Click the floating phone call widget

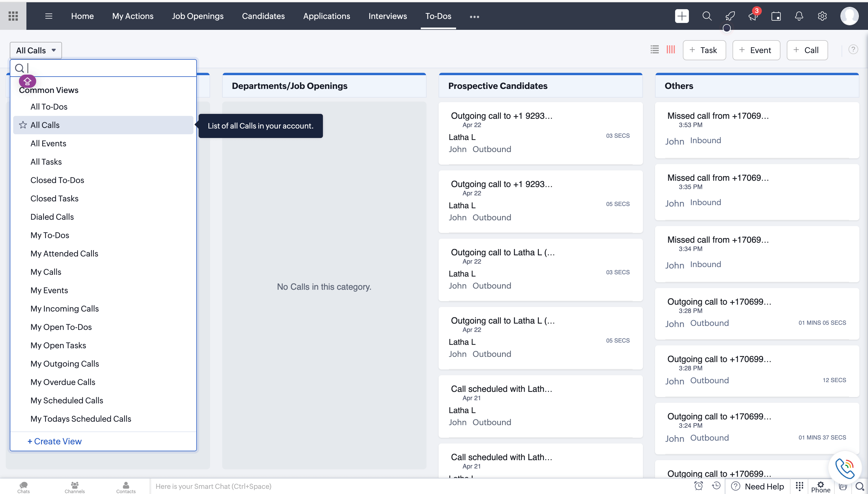click(x=844, y=468)
